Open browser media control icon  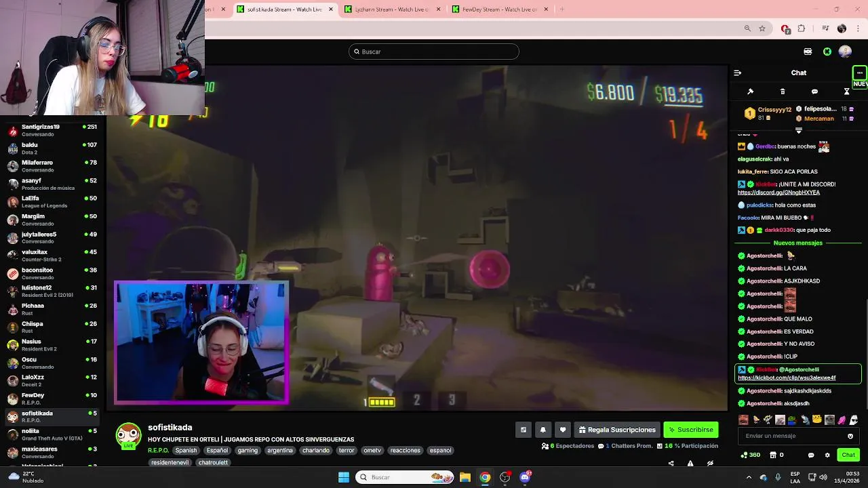(825, 28)
